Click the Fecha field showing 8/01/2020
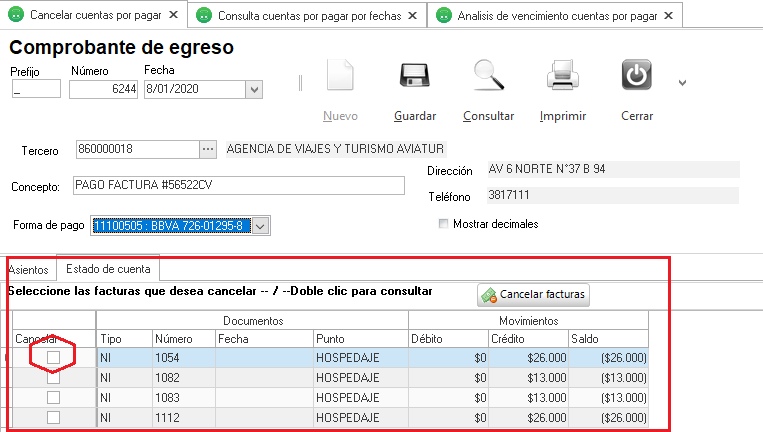Image resolution: width=763 pixels, height=432 pixels. pos(195,90)
